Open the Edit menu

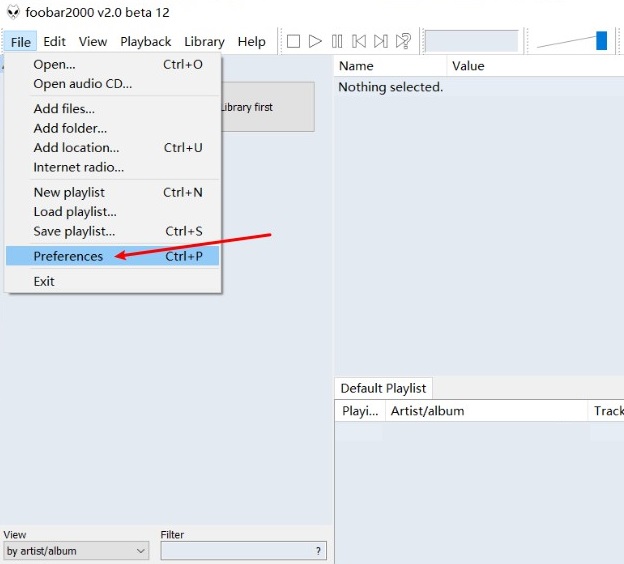(55, 41)
